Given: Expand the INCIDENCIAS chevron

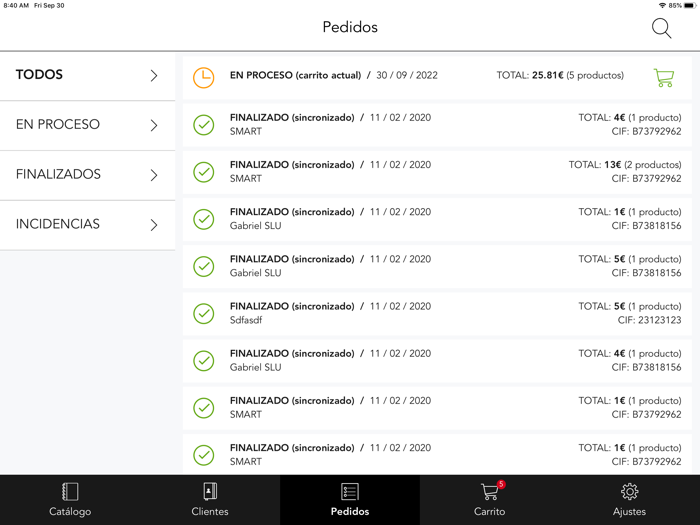Looking at the screenshot, I should pos(154,225).
